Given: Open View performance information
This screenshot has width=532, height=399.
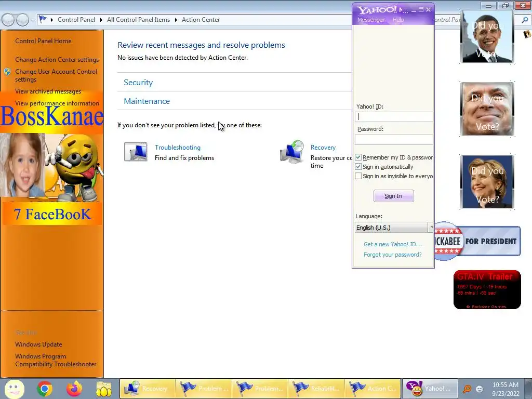Looking at the screenshot, I should (x=57, y=103).
